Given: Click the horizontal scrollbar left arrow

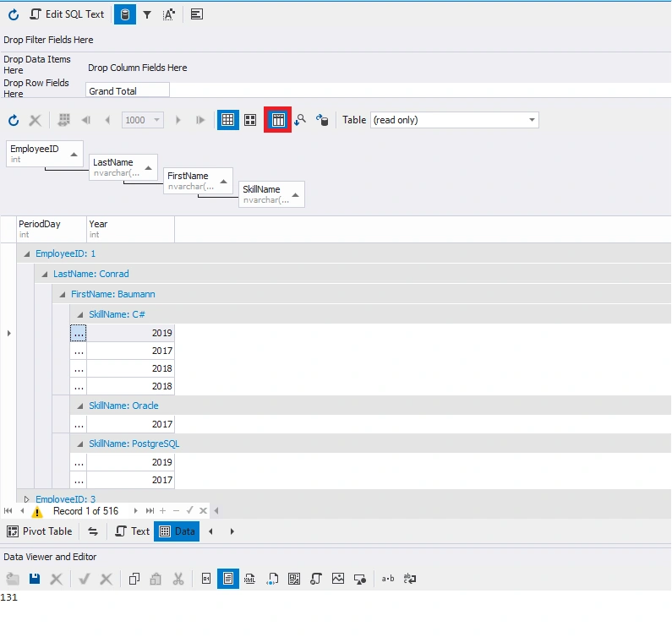Looking at the screenshot, I should coord(216,510).
